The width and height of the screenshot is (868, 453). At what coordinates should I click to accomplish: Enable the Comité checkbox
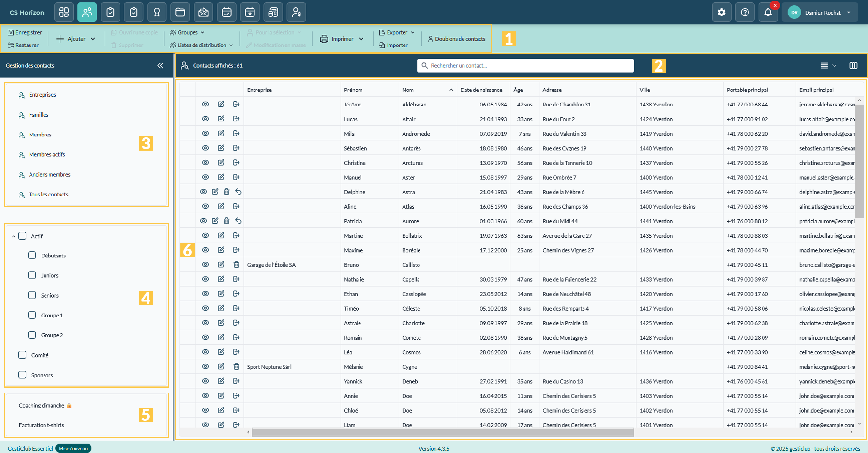coord(22,355)
